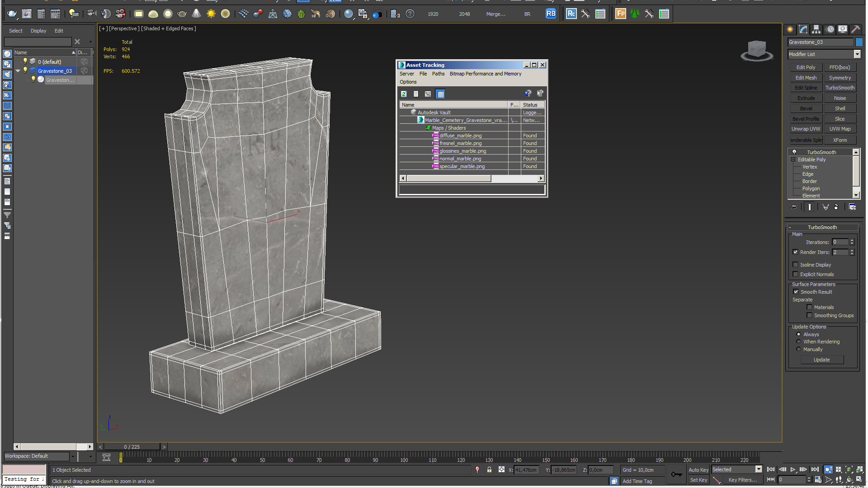The width and height of the screenshot is (868, 488).
Task: Open the Hierarchy panel tab
Action: click(816, 29)
